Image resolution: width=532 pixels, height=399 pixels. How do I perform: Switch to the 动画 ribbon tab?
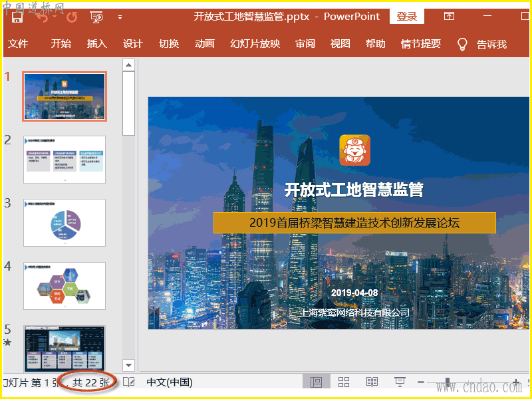(205, 44)
